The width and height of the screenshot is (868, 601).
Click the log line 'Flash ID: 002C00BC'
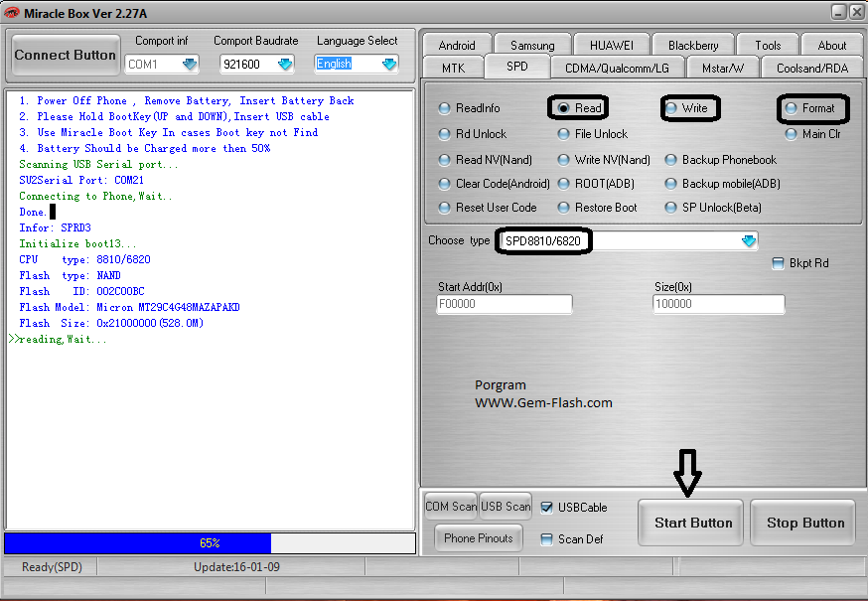click(x=81, y=292)
